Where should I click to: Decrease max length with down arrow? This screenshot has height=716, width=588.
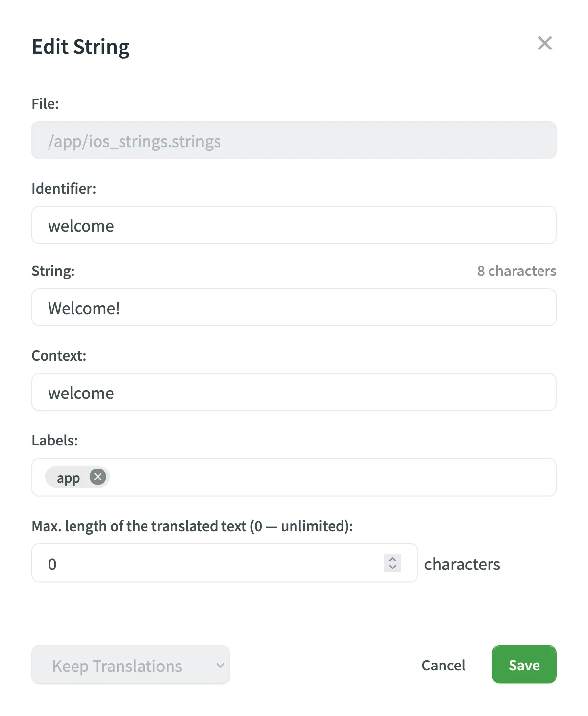click(x=392, y=568)
